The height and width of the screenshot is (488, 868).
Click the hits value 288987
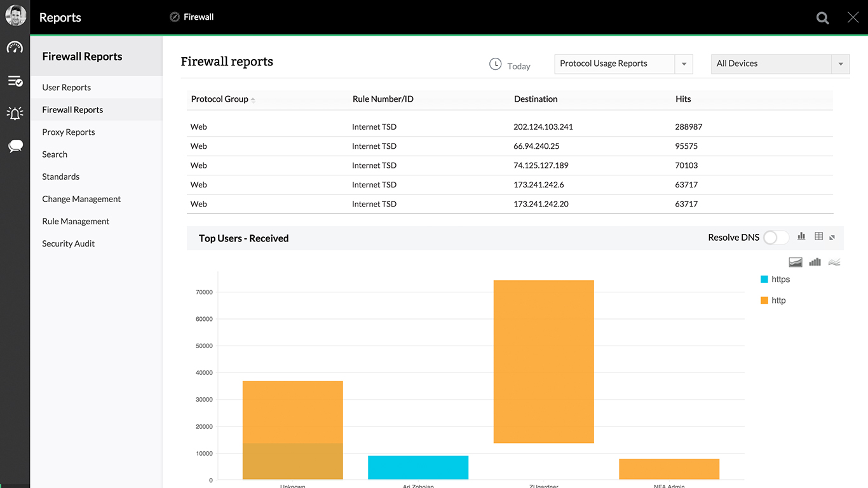(x=689, y=127)
